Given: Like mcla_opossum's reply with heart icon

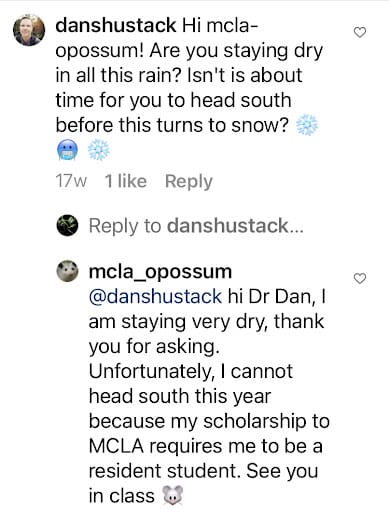Looking at the screenshot, I should click(360, 278).
